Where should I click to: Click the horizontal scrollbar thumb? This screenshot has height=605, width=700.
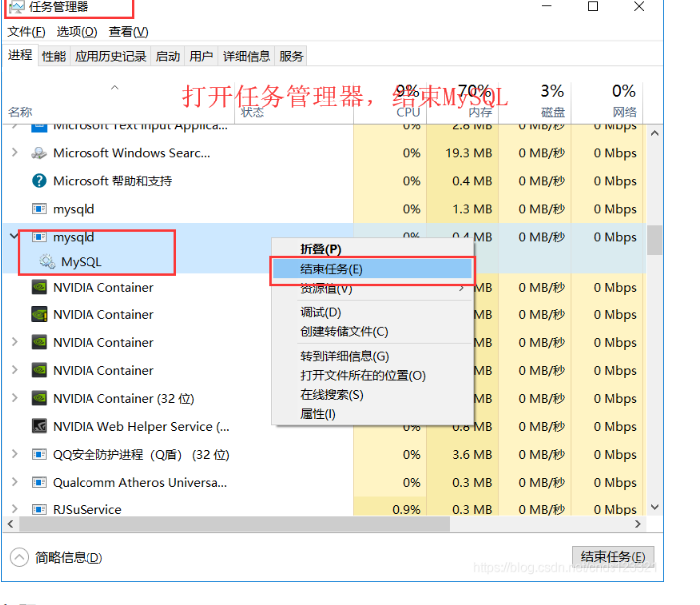[235, 524]
